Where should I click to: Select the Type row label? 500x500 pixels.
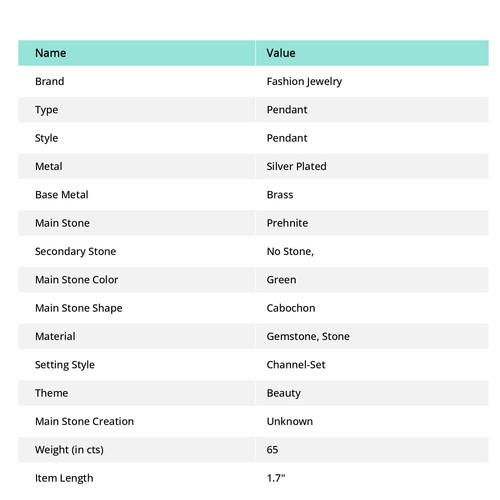(x=47, y=110)
